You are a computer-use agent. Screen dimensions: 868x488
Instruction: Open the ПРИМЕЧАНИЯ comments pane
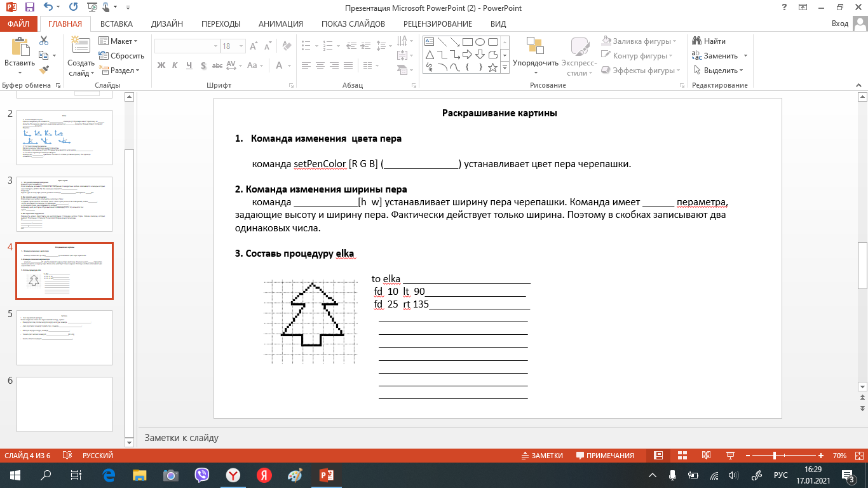click(x=605, y=456)
